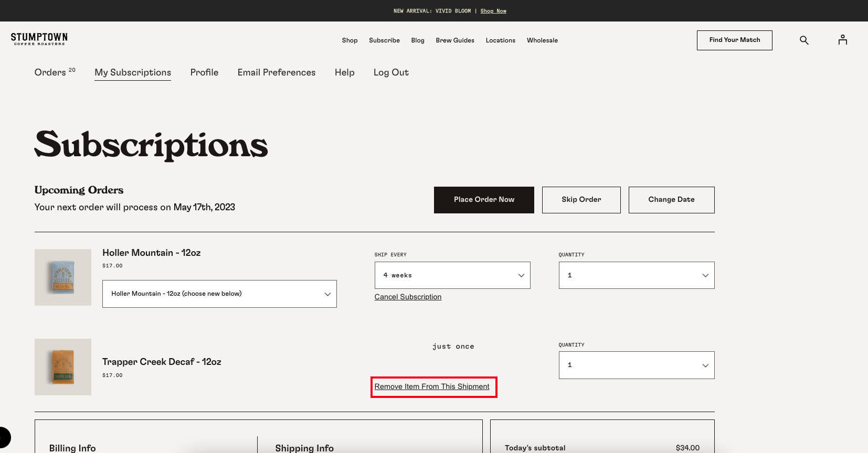Click the next order date May 17th, 2023
The height and width of the screenshot is (453, 868).
(204, 207)
